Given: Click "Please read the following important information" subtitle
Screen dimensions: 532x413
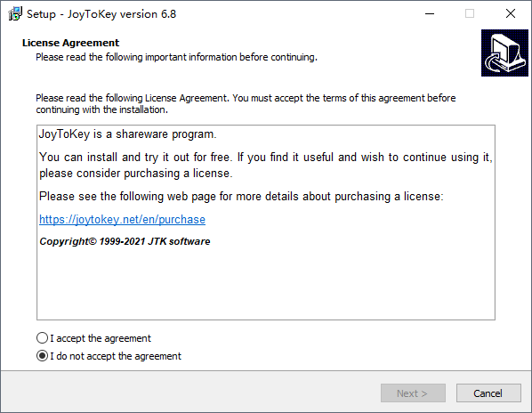Looking at the screenshot, I should [x=176, y=57].
